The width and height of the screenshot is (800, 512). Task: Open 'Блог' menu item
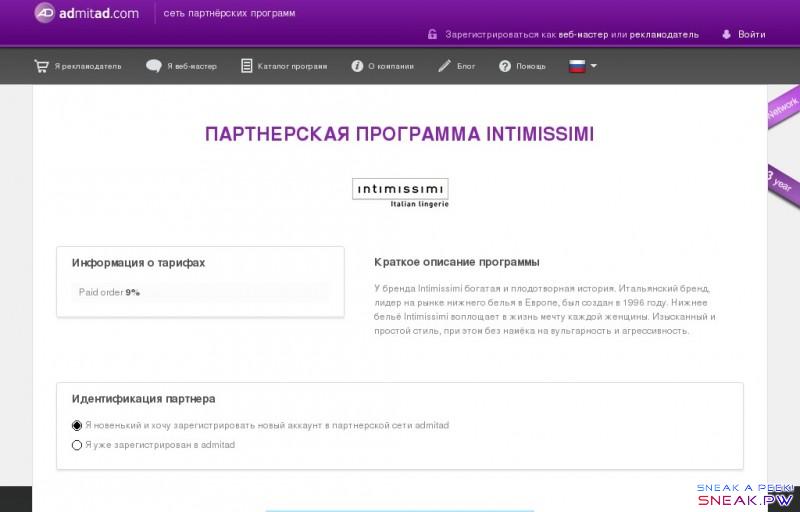click(466, 66)
